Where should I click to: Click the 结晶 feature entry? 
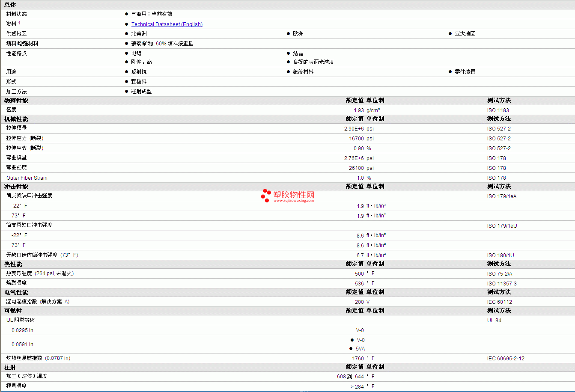298,53
